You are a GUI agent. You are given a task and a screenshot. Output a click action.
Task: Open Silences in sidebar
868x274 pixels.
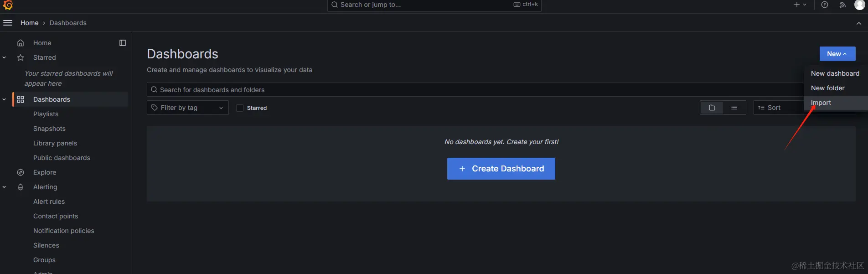46,245
